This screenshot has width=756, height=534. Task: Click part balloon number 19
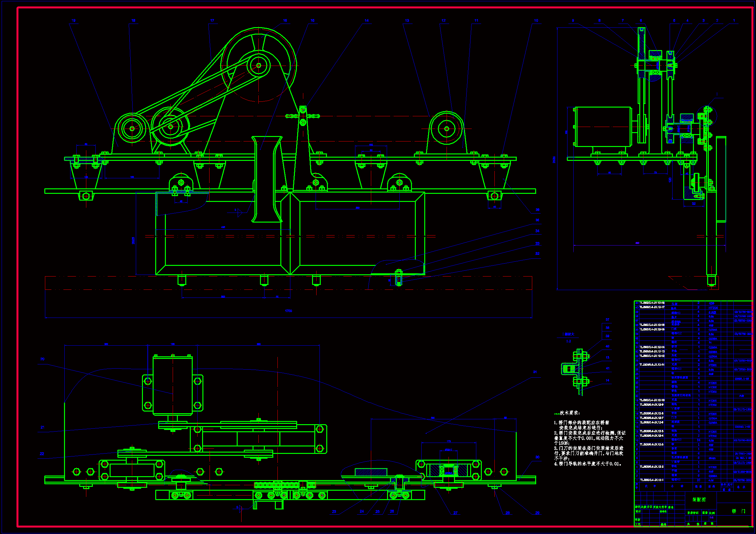tap(73, 20)
